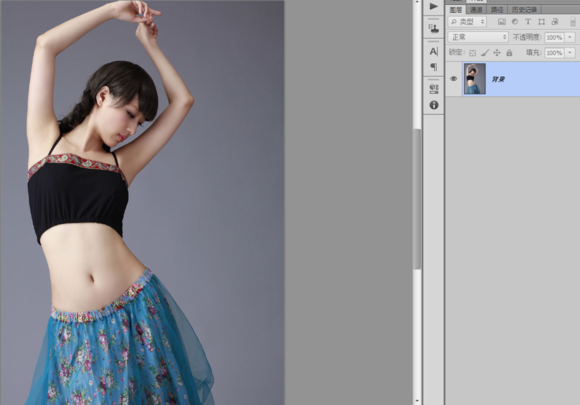
Task: Toggle the layer filtering switch
Action: click(573, 22)
